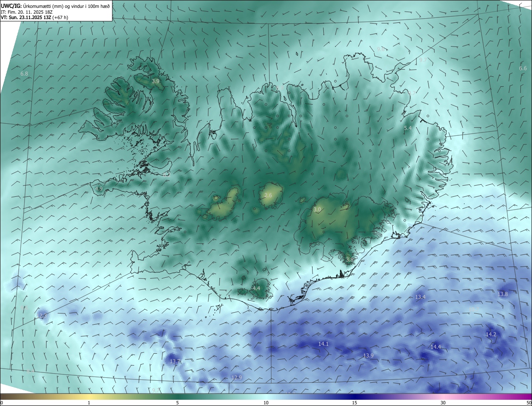Click the VT: Sun. 23.11.2025 13Z line
Viewport: 532px width, 406px height.
click(34, 17)
